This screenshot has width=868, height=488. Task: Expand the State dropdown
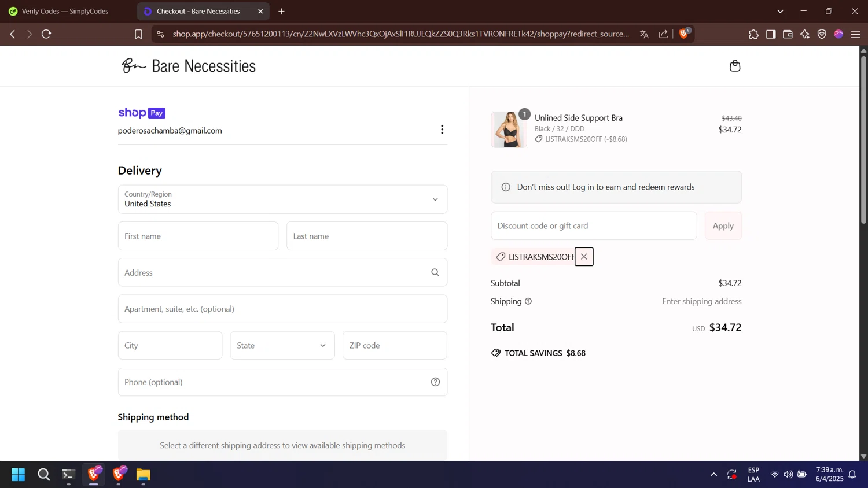282,346
